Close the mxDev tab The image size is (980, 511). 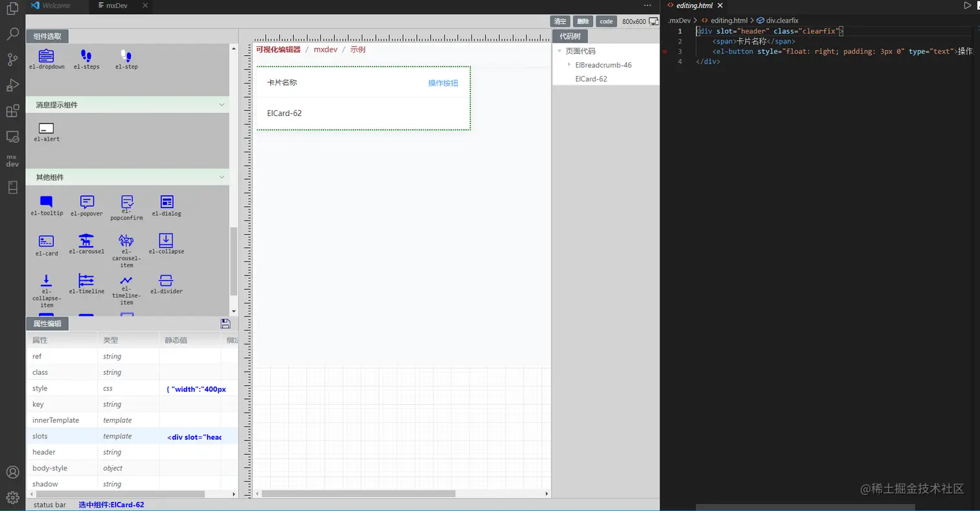(x=145, y=5)
